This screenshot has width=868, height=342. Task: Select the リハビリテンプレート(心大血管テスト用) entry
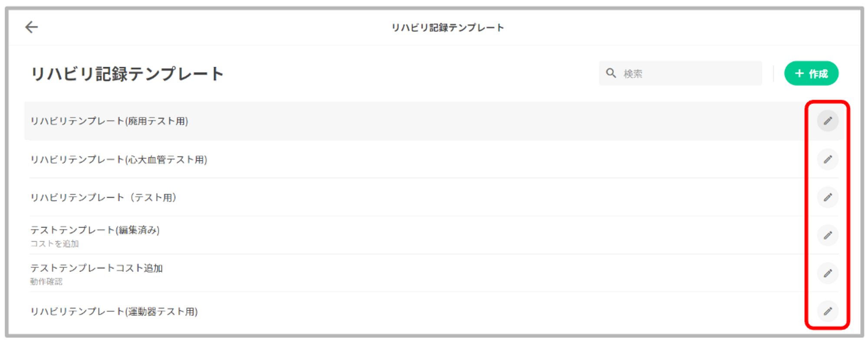(x=119, y=160)
